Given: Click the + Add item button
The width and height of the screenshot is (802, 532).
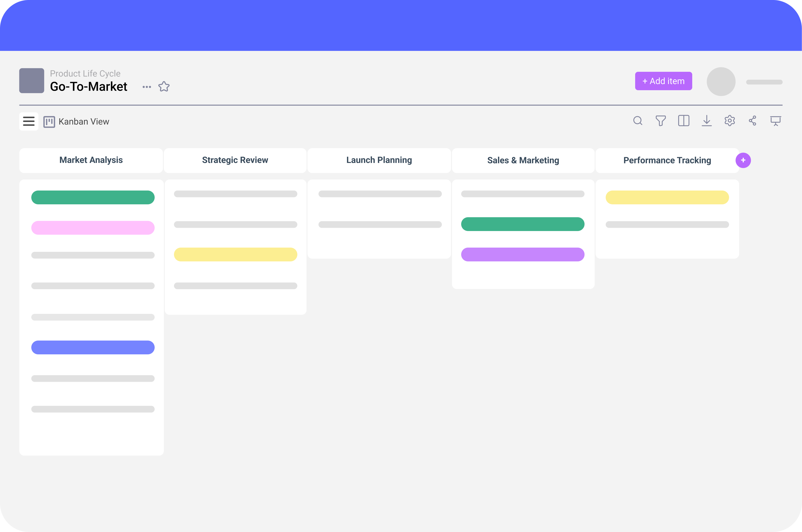Looking at the screenshot, I should pyautogui.click(x=663, y=81).
